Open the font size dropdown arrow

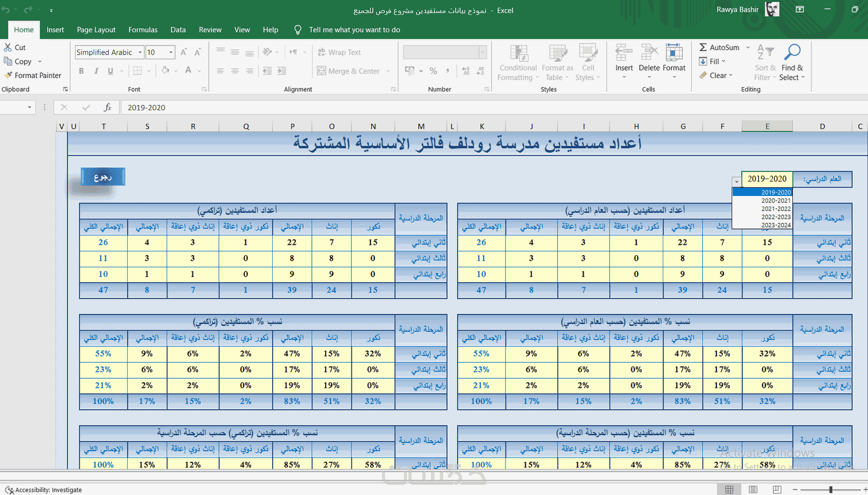click(171, 52)
